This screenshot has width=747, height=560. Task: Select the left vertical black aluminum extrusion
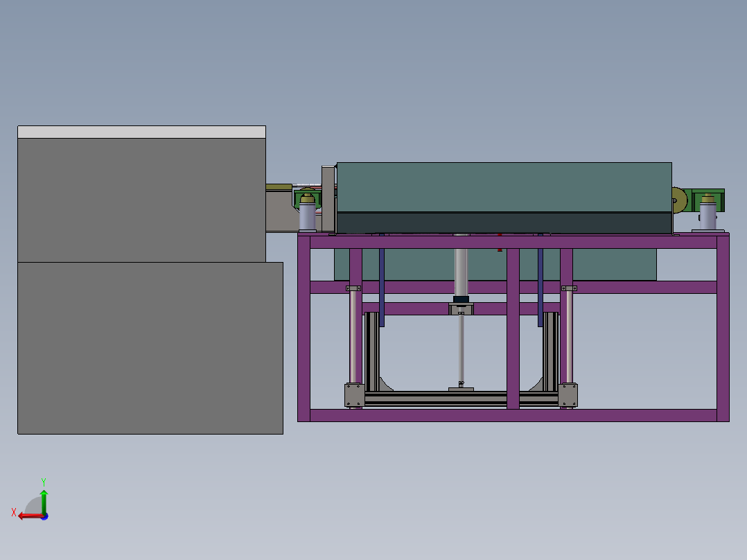(x=372, y=351)
